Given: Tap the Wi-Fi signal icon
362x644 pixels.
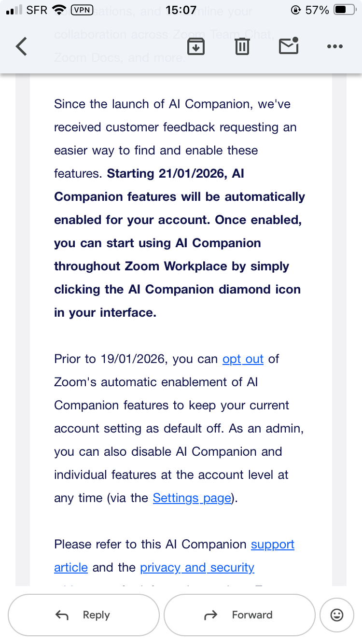Looking at the screenshot, I should click(x=59, y=10).
